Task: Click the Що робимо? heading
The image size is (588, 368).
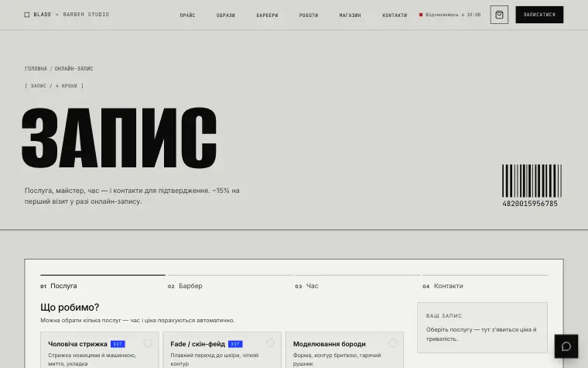Action: coord(70,307)
